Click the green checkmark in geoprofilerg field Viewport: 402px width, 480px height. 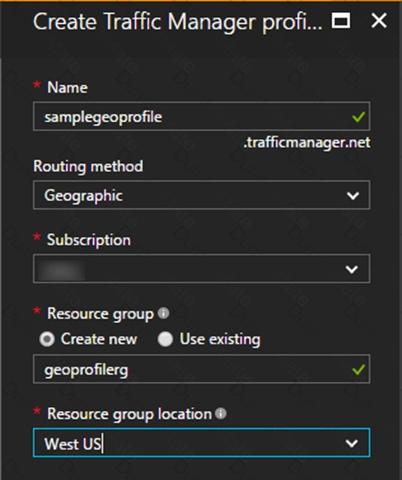click(x=358, y=369)
